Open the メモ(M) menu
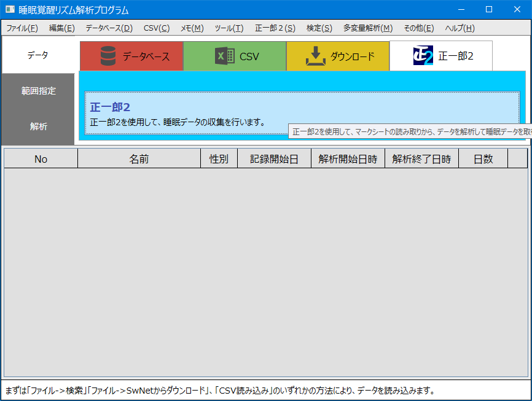This screenshot has height=401, width=532. (x=192, y=28)
